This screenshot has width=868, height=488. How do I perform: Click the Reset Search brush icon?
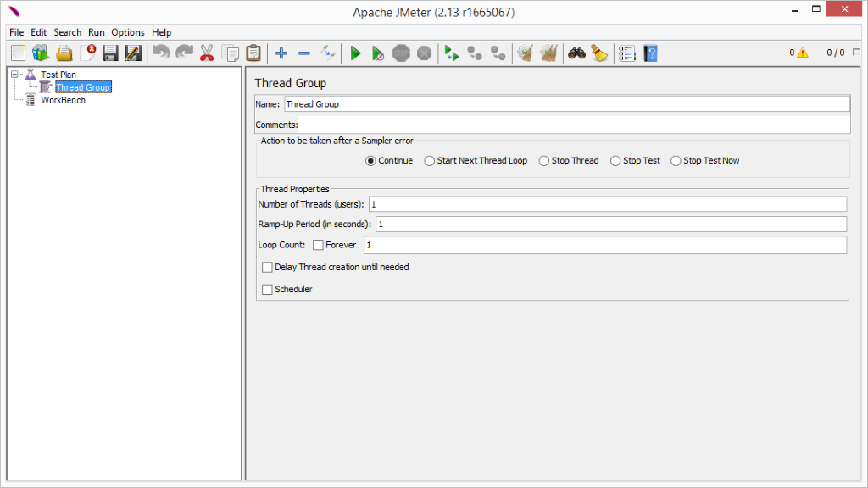click(x=599, y=53)
